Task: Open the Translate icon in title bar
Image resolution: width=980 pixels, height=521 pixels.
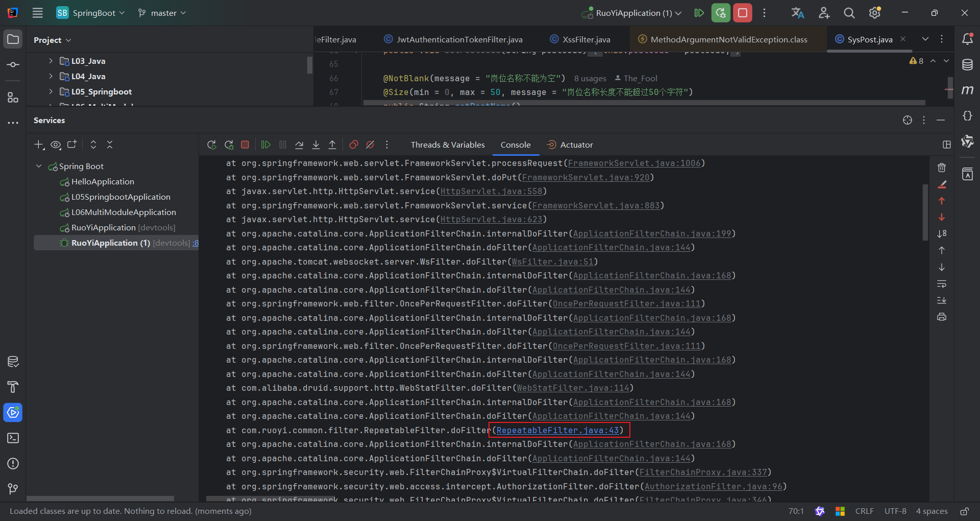Action: coord(798,13)
